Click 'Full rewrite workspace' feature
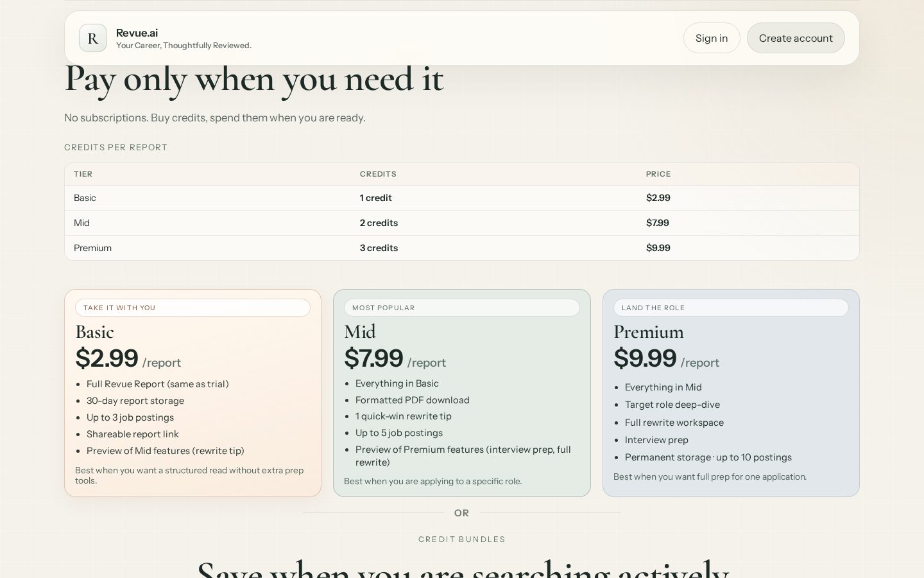The image size is (924, 578). point(674,423)
